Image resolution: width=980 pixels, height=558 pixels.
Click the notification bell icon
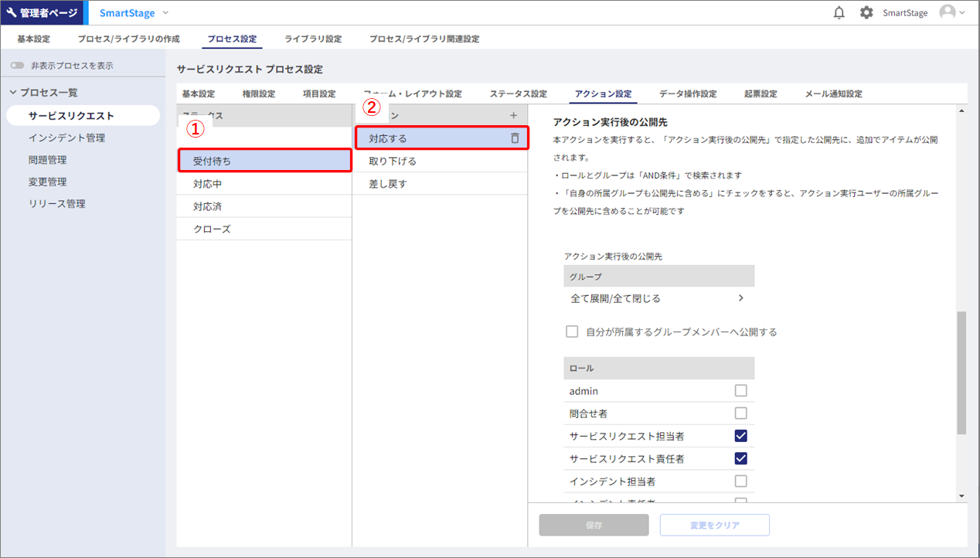pos(839,13)
